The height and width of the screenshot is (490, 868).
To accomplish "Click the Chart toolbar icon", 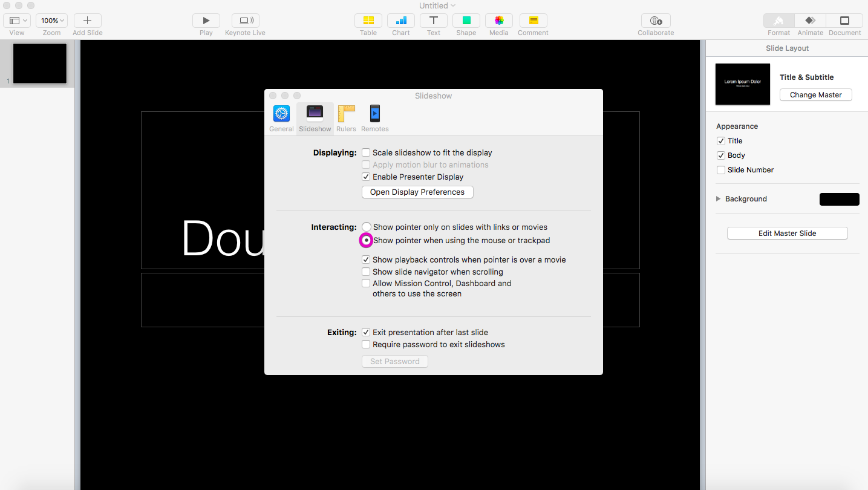I will (400, 21).
